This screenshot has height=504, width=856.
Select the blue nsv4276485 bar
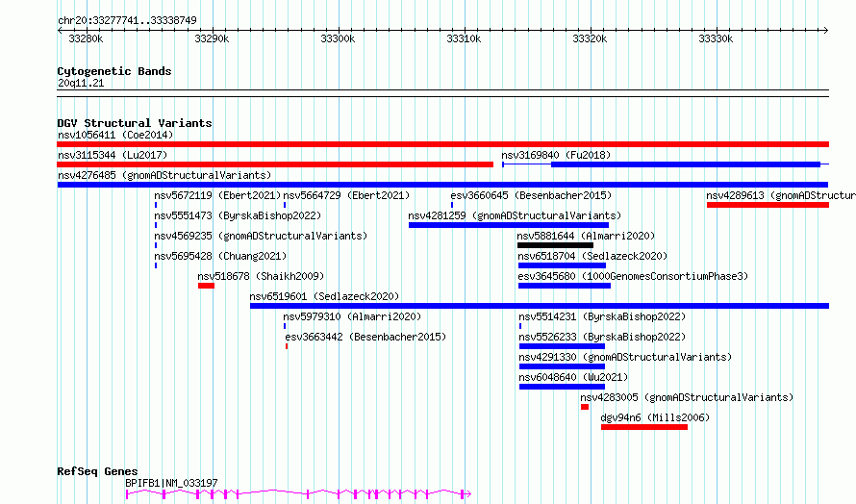442,185
